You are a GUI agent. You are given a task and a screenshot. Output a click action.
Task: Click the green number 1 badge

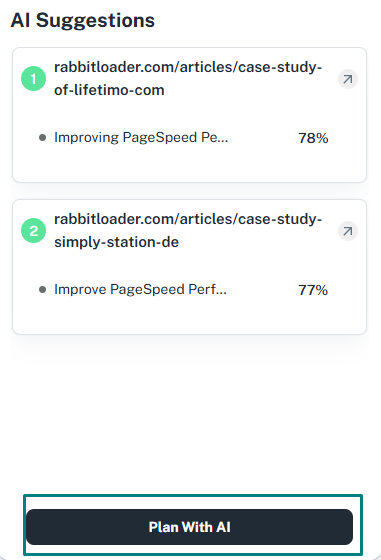34,79
